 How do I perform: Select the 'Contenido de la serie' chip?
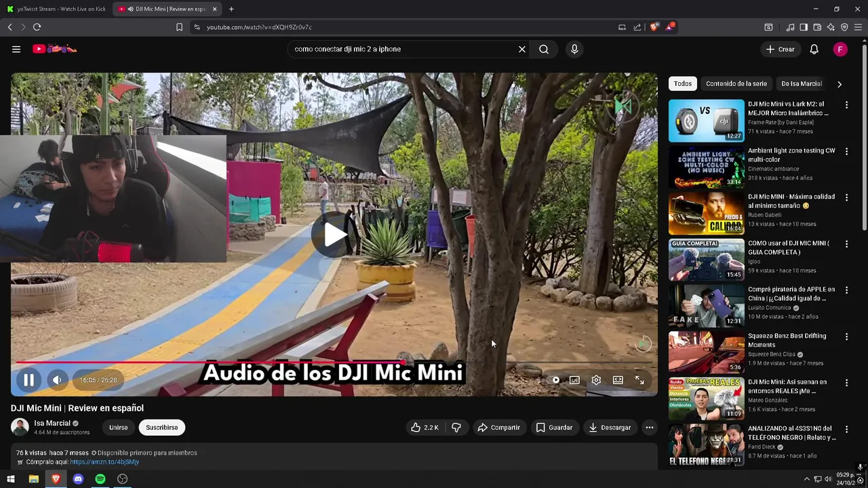736,83
